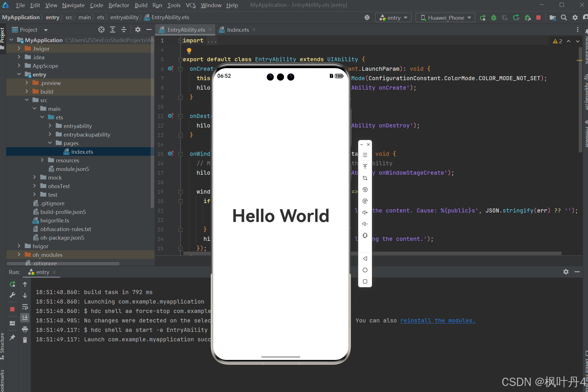Switch to the Index.ets editor tab
588x392 pixels.
point(238,30)
